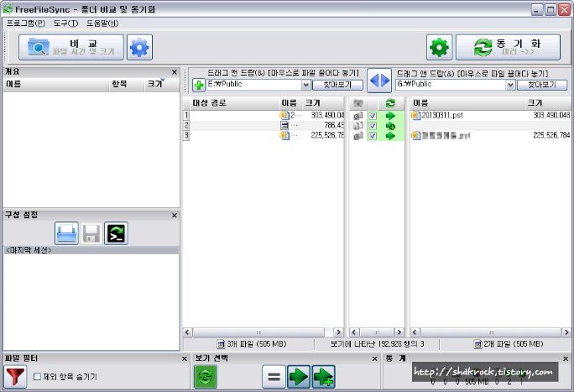Open the 도구(T) menu

(x=65, y=24)
